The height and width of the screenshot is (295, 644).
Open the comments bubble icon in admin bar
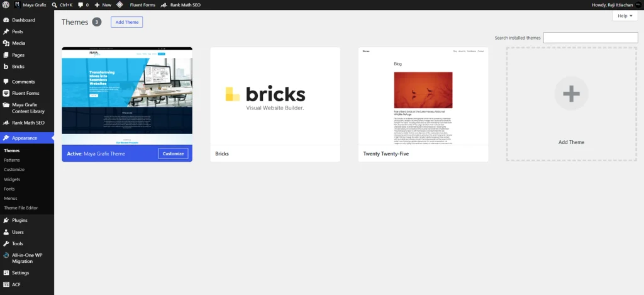(80, 5)
